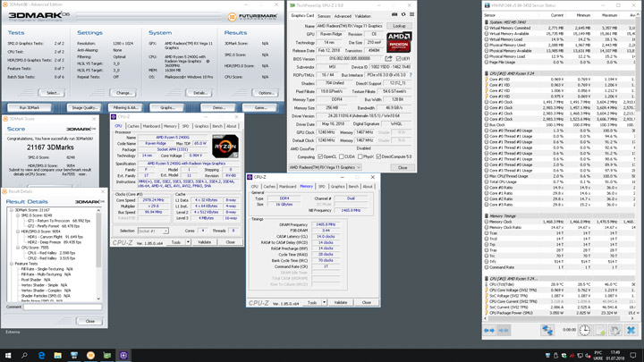The height and width of the screenshot is (362, 644).
Task: Click the GPU-Z screenshot camera icon
Action: [x=394, y=15]
